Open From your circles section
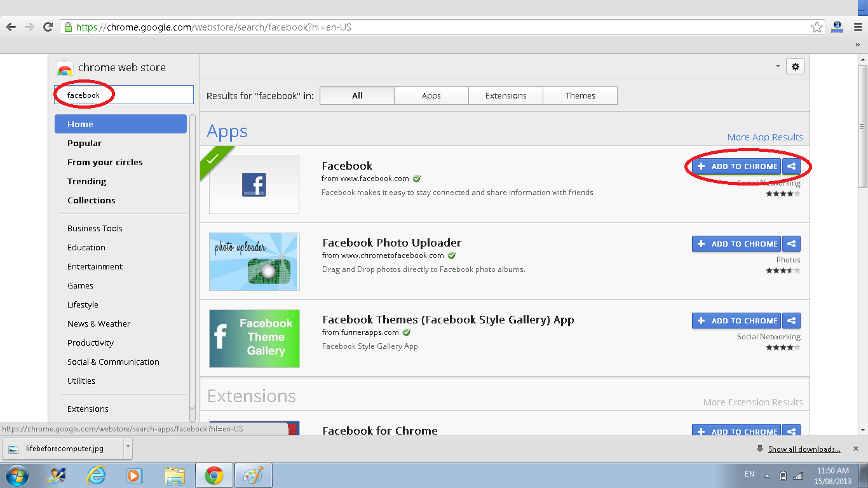Viewport: 868px width, 488px height. pyautogui.click(x=105, y=162)
